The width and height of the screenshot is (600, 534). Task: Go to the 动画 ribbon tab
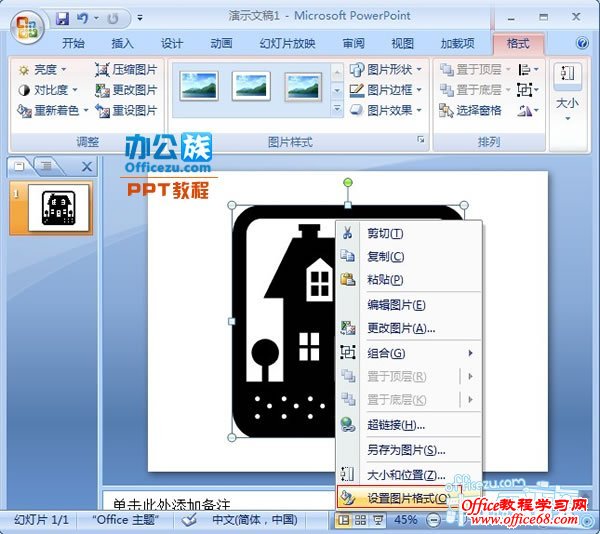(221, 43)
